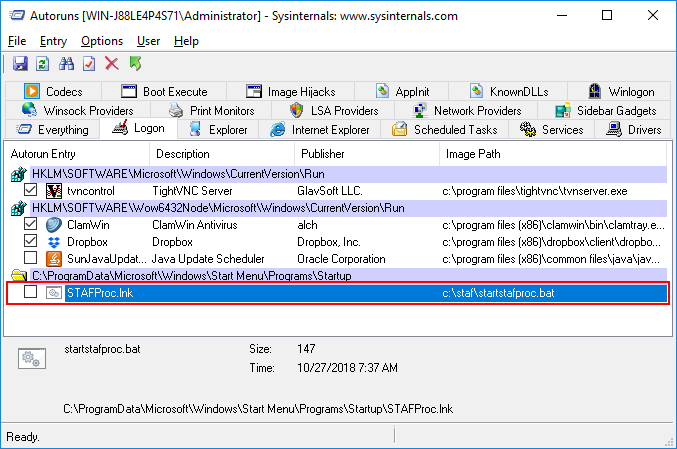
Task: Switch to the Drivers tab
Action: click(633, 130)
